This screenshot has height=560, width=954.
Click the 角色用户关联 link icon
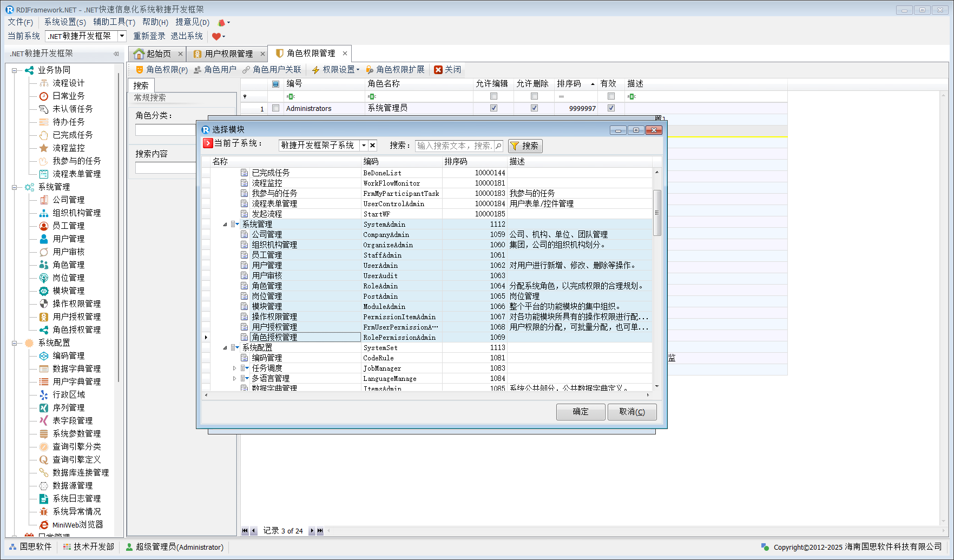tap(246, 70)
